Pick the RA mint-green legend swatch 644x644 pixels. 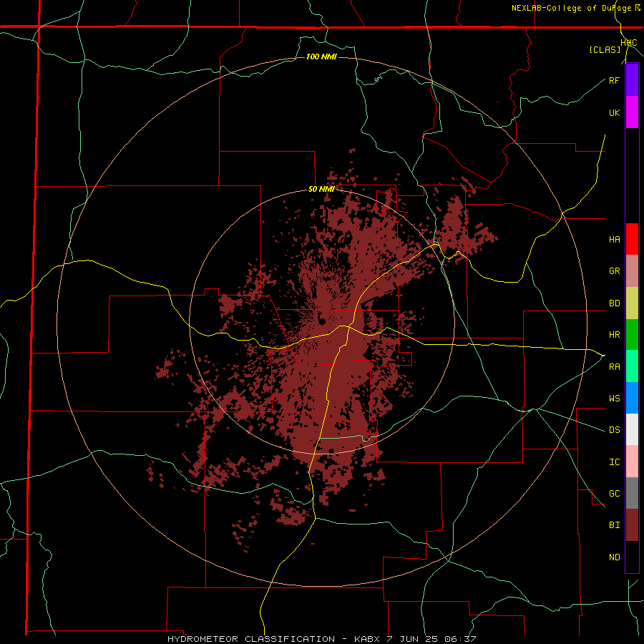[x=632, y=366]
